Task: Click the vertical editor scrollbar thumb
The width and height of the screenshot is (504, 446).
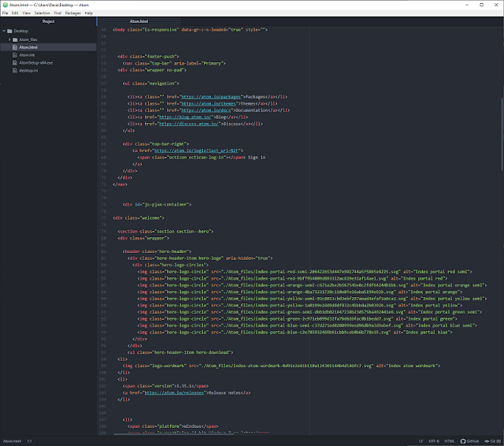Action: pyautogui.click(x=502, y=133)
